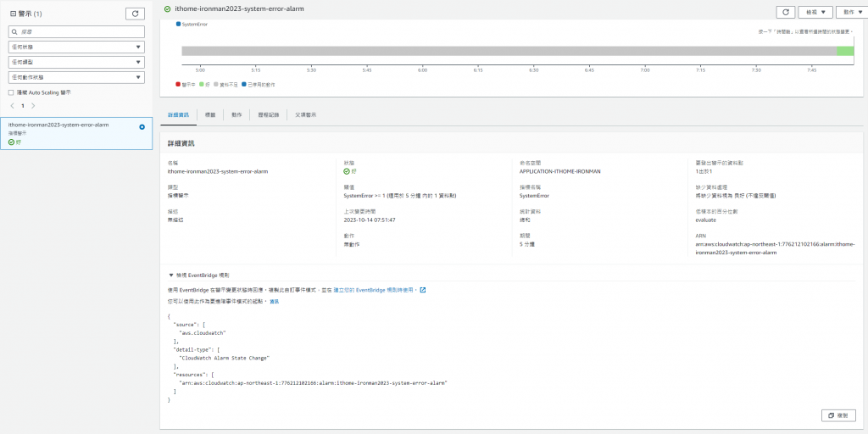
Task: Focus the alarm search input field
Action: point(76,32)
